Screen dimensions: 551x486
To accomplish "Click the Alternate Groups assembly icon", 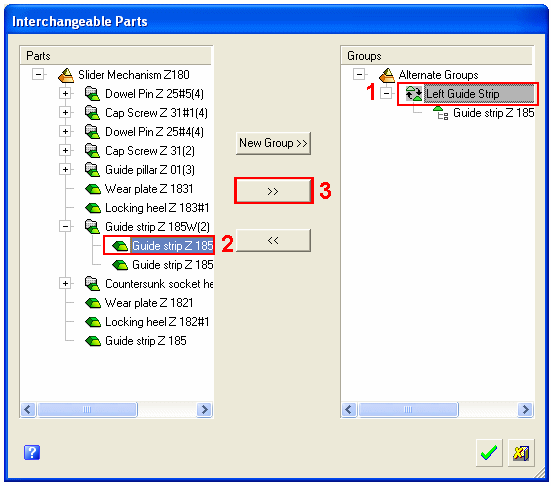I will click(387, 75).
